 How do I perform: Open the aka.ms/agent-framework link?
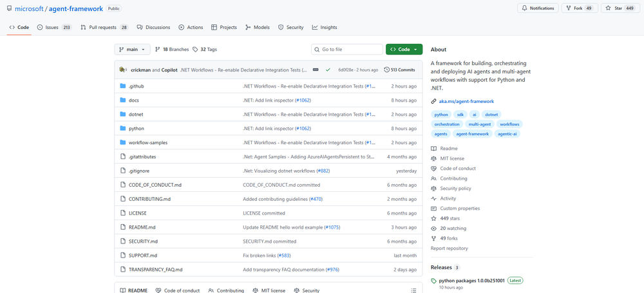[466, 101]
